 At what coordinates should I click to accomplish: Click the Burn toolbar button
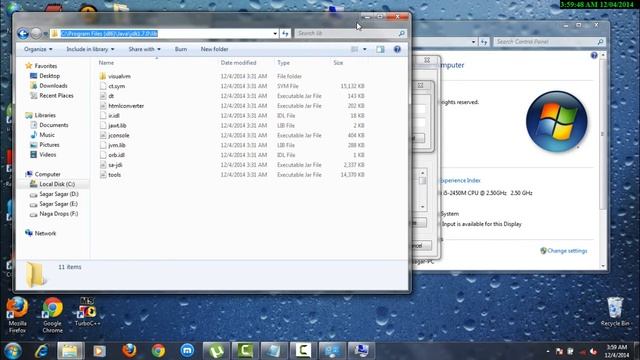(181, 49)
